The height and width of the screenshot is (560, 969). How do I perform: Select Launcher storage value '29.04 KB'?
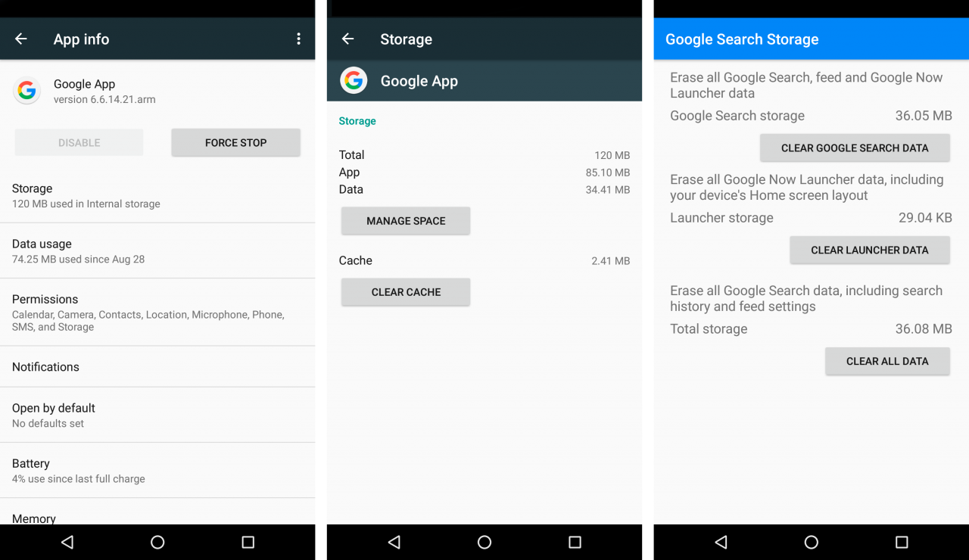[x=925, y=218]
